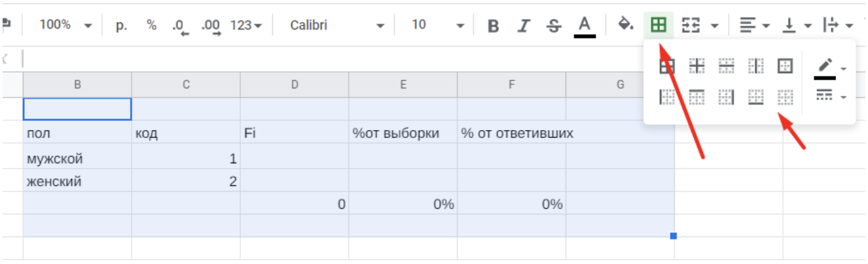This screenshot has height=264, width=868.
Task: Apply bottom border option
Action: 756,97
